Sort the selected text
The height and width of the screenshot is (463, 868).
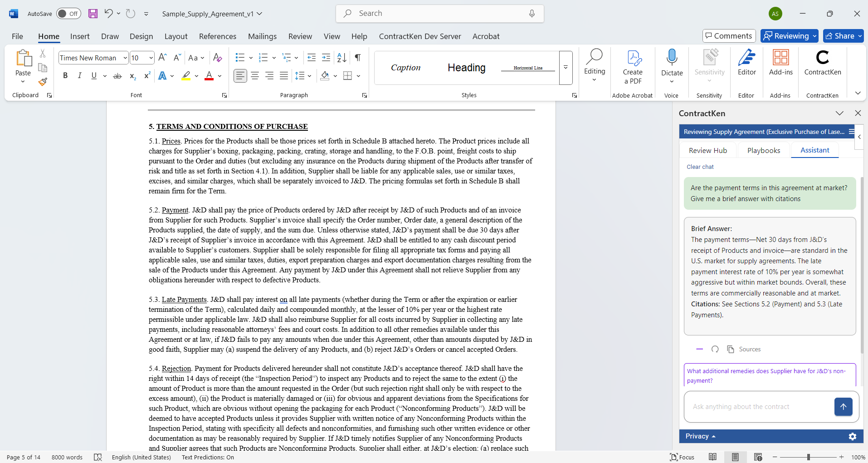pyautogui.click(x=342, y=58)
